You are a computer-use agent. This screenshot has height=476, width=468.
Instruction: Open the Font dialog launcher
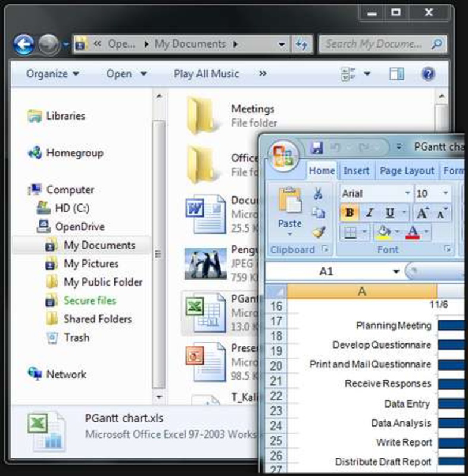click(x=447, y=249)
